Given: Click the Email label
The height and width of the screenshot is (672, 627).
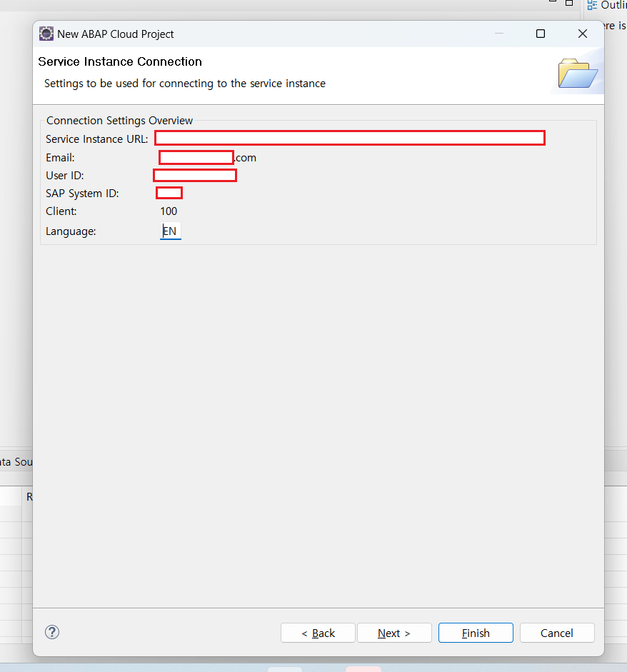Looking at the screenshot, I should [x=60, y=158].
